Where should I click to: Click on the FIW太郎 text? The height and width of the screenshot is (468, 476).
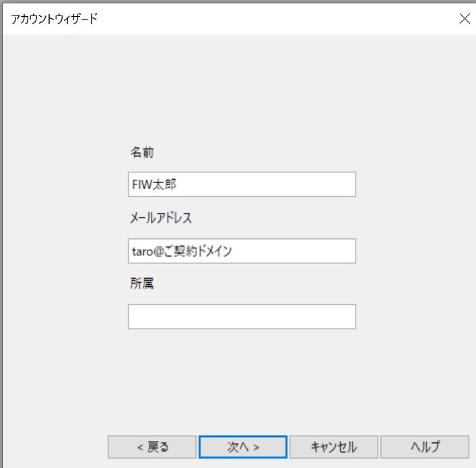[x=154, y=185]
